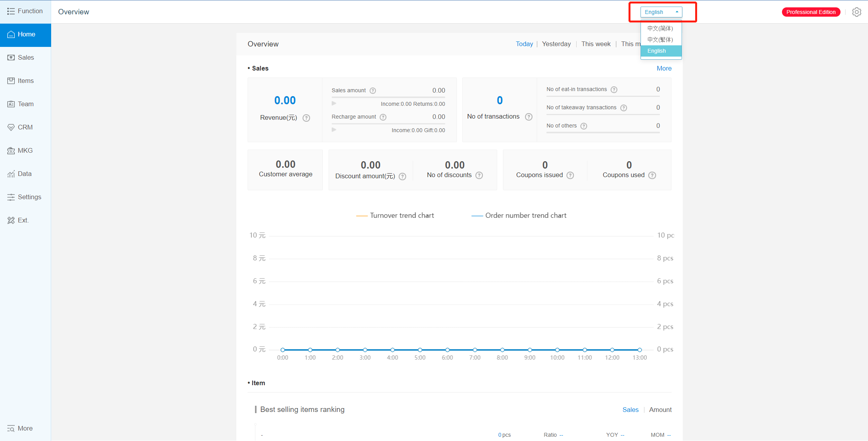Click the 13:00 data point on chart
The image size is (868, 441).
[x=640, y=350]
